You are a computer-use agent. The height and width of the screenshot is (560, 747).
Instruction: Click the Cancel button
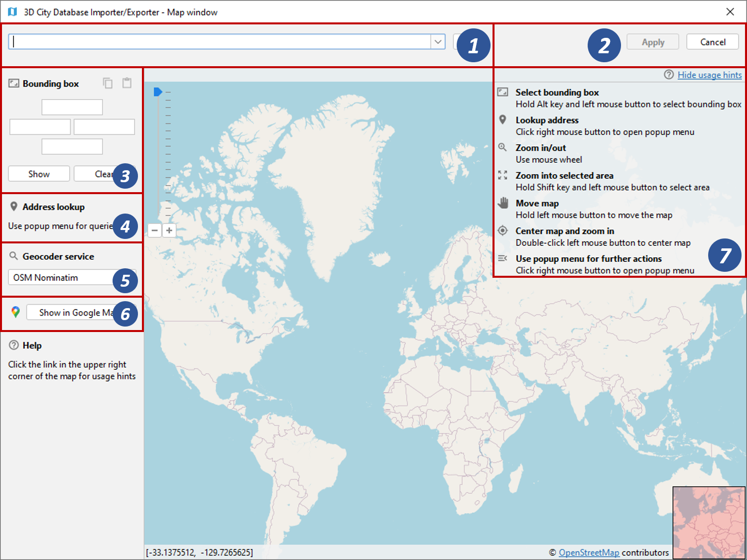pos(713,42)
